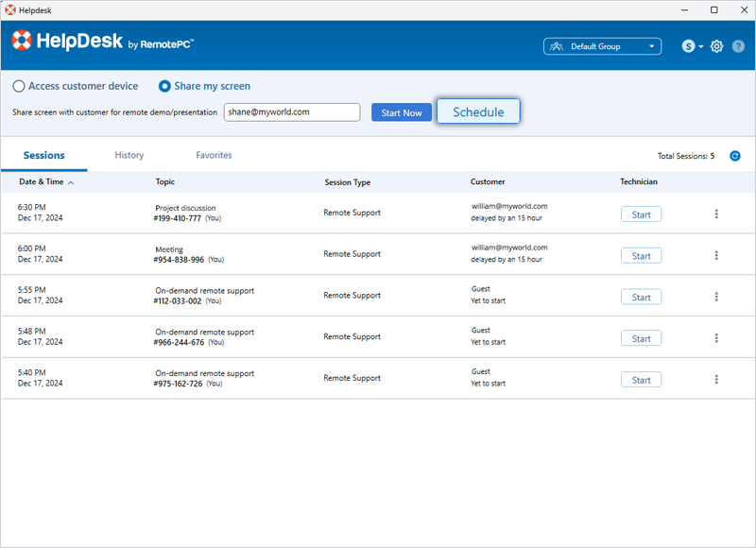Open the settings gear icon
Screen dimensions: 756x548
717,46
